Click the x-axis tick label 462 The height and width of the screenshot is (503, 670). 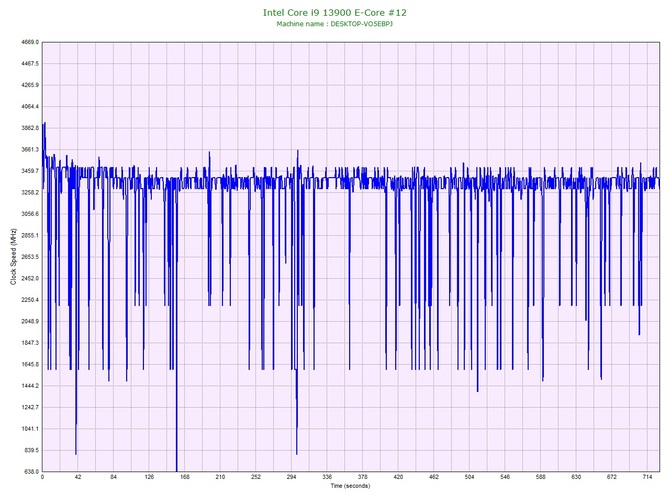434,477
